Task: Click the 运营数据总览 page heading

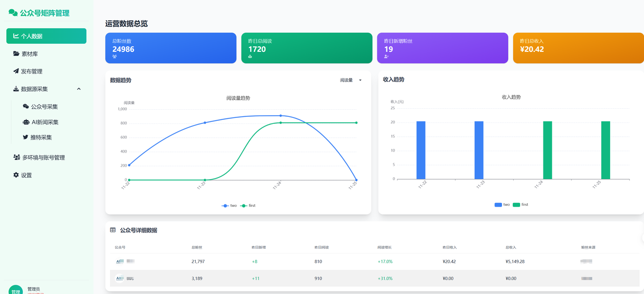Action: point(126,24)
